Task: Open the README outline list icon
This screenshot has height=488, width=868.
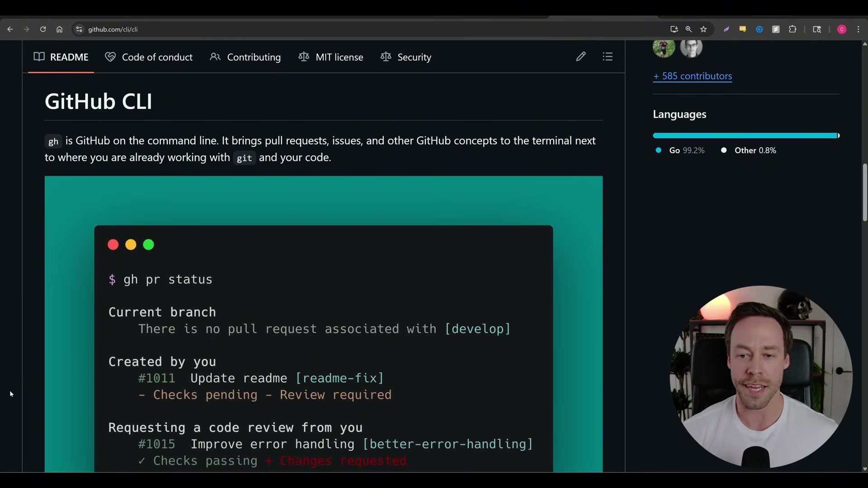Action: [x=608, y=56]
